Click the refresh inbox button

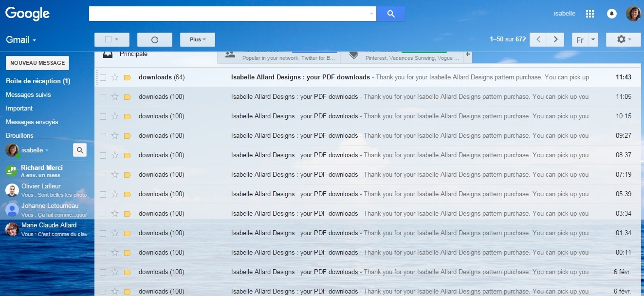pyautogui.click(x=155, y=39)
